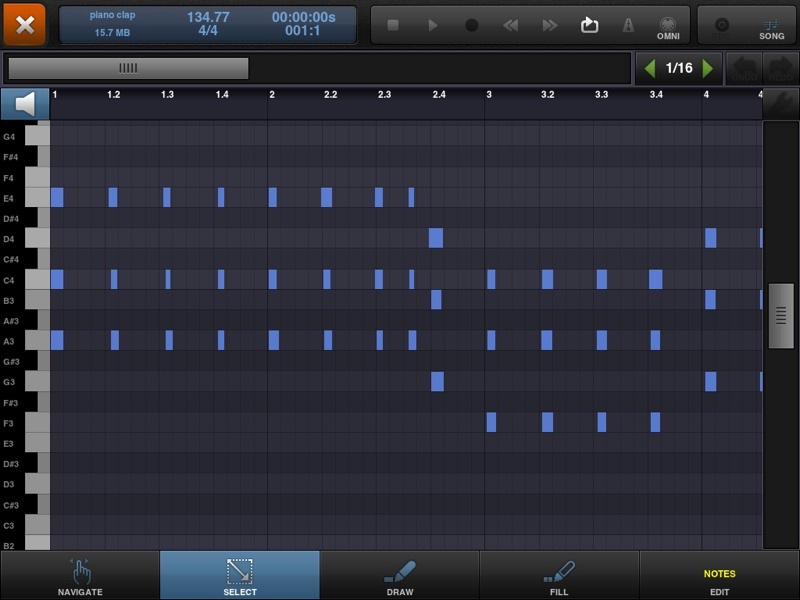800x600 pixels.
Task: Open the OMNI MIDI input setting
Action: (x=668, y=28)
